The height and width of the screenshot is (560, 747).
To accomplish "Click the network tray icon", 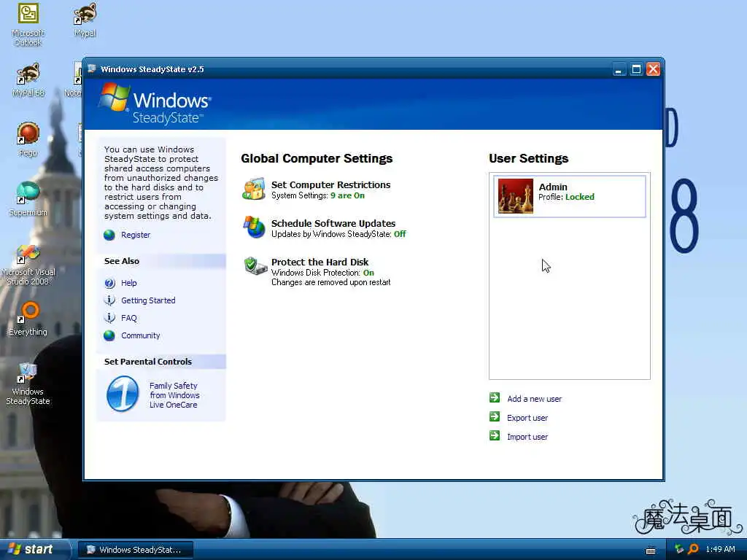I will 679,550.
